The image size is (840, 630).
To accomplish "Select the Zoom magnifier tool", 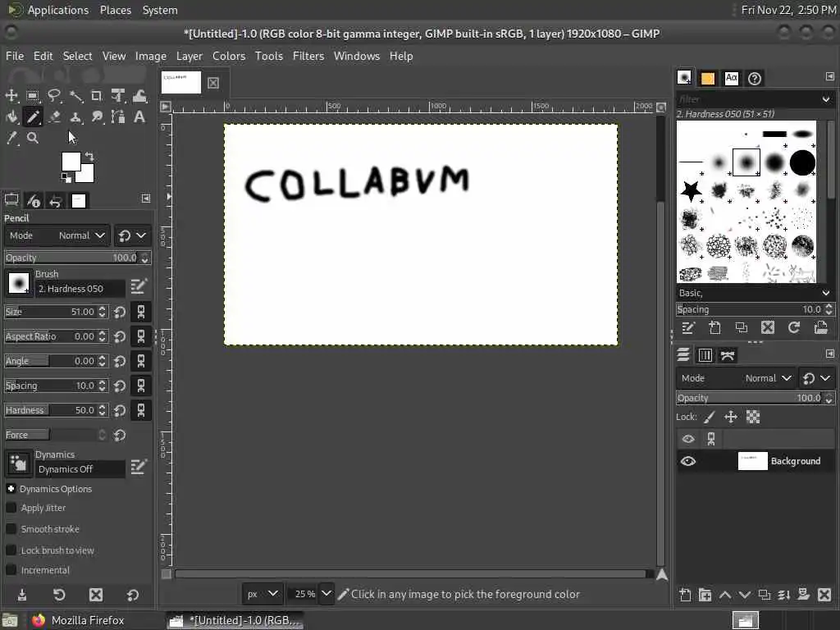I will [33, 138].
